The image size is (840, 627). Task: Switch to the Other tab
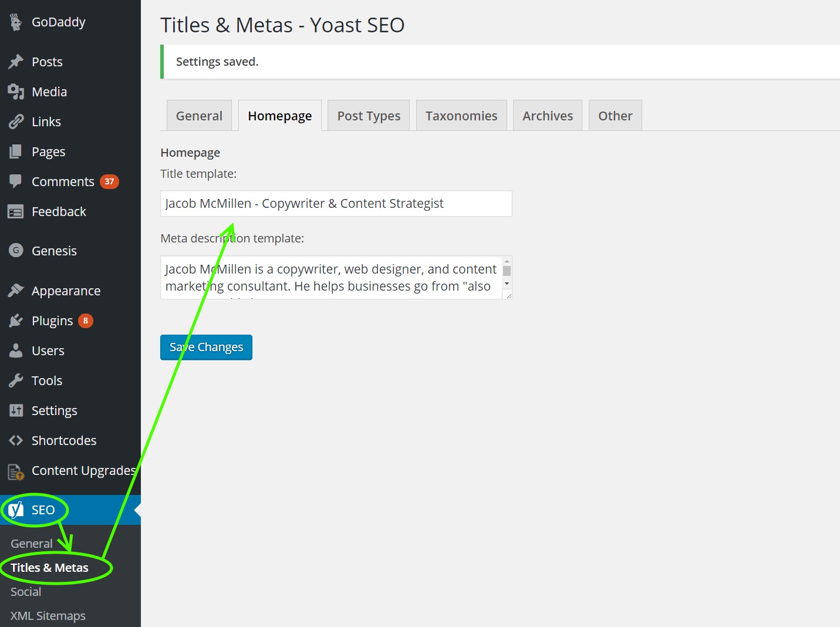pos(615,116)
